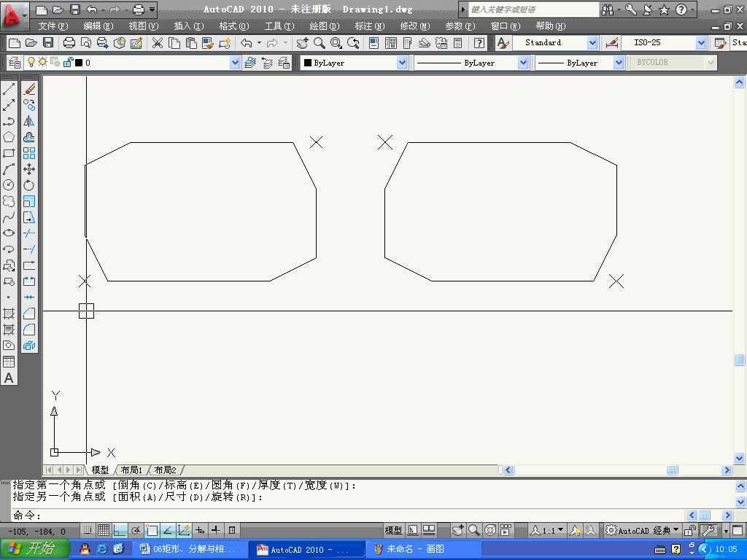The height and width of the screenshot is (560, 747).
Task: Expand the undo history dropdown arrow
Action: (x=259, y=43)
